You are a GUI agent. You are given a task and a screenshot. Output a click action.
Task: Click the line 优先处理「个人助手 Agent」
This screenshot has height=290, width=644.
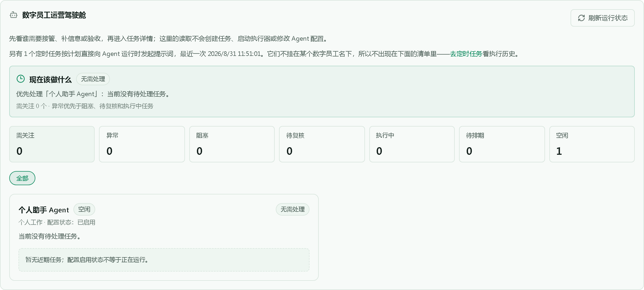click(93, 94)
